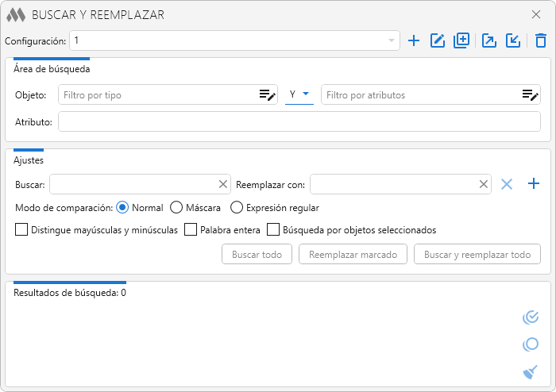556x392 pixels.
Task: Toggle Búsqueda por objetos seleccionados checkbox
Action: [x=273, y=230]
